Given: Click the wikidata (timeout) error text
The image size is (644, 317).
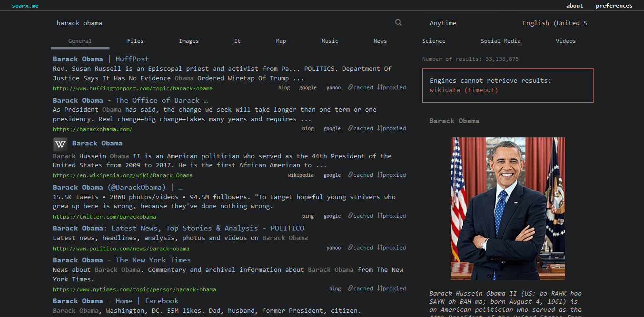Looking at the screenshot, I should coord(464,90).
